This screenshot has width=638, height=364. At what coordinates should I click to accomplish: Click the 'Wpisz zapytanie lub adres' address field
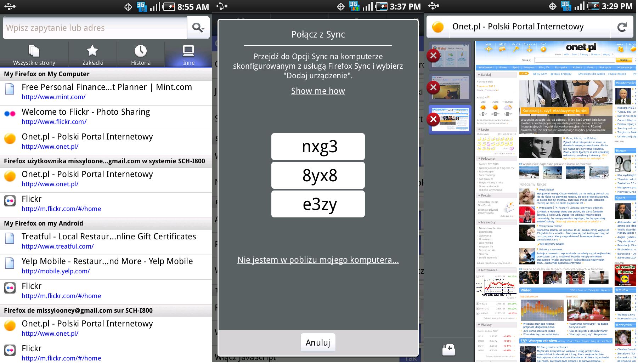coord(95,28)
